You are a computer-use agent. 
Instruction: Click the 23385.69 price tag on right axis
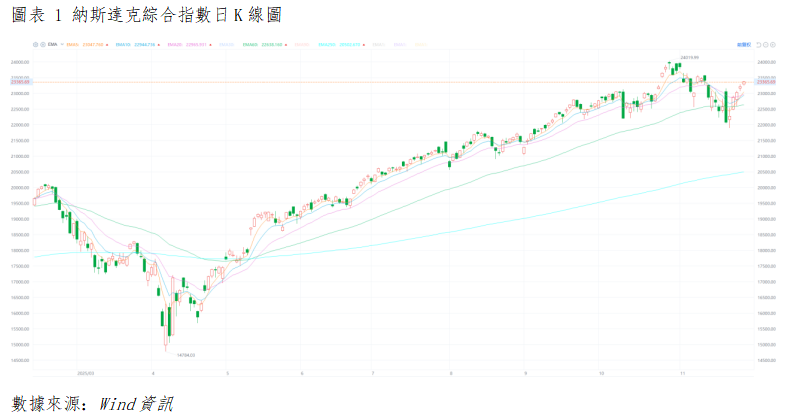point(767,81)
